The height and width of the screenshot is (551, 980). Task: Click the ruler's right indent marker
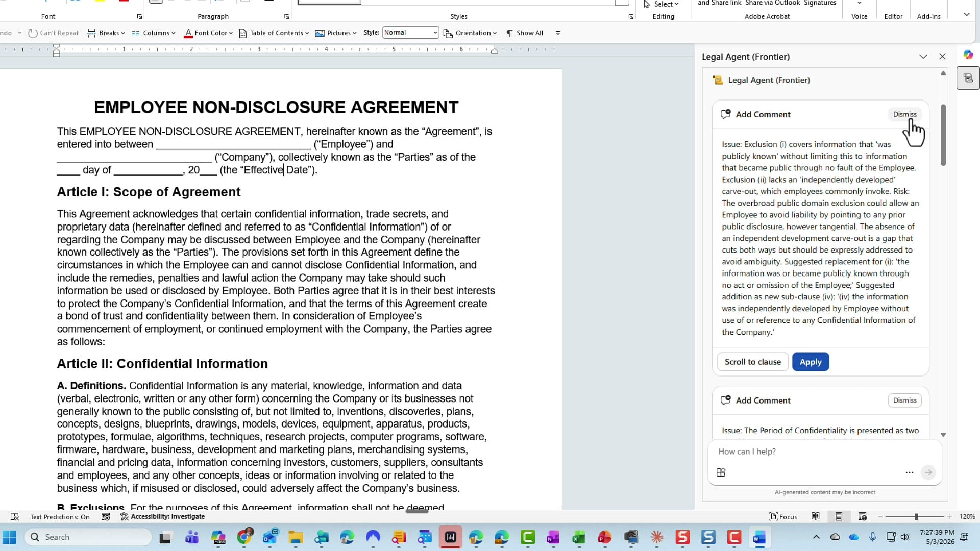point(494,51)
